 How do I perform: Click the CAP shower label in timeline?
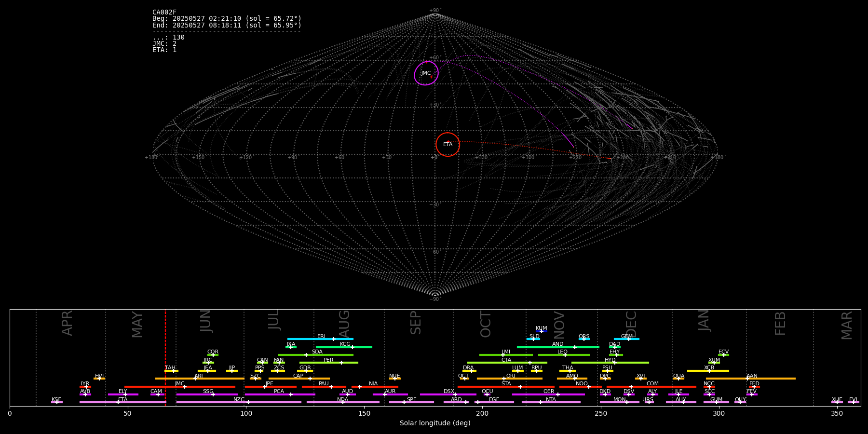pos(298,376)
